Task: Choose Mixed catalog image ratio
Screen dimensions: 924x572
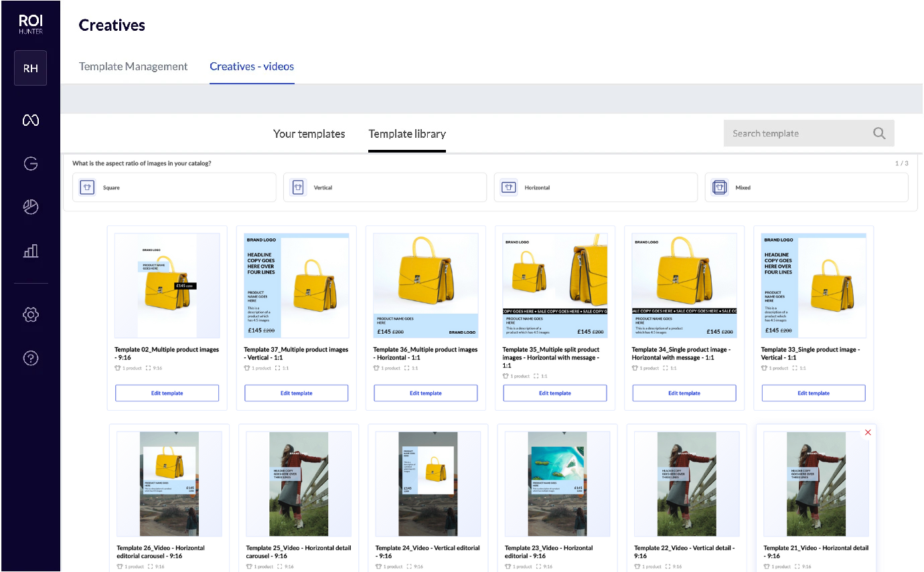Action: point(807,187)
